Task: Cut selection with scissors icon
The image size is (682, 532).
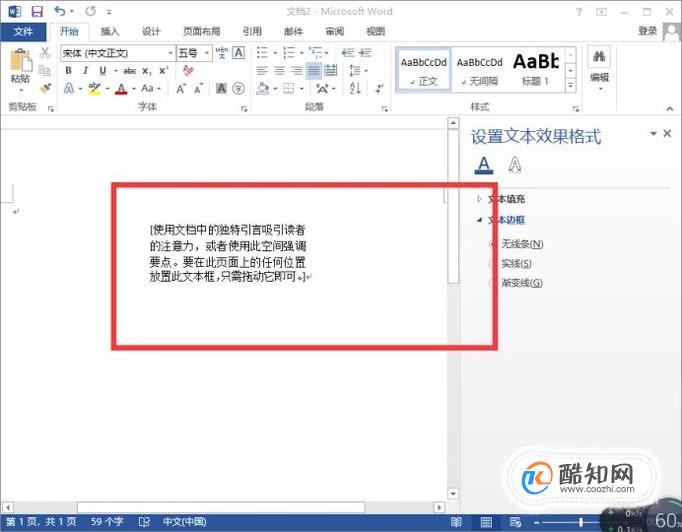Action: click(45, 53)
